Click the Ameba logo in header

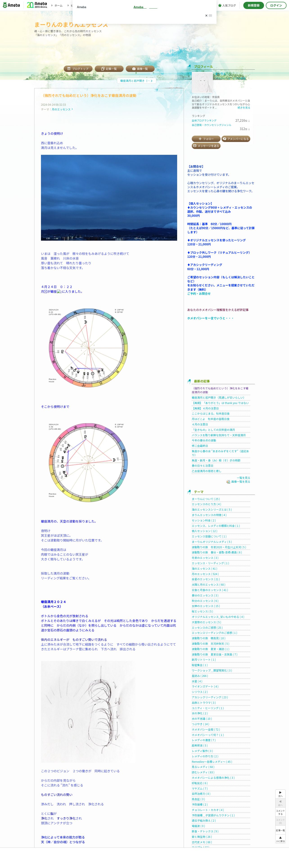[x=11, y=5]
